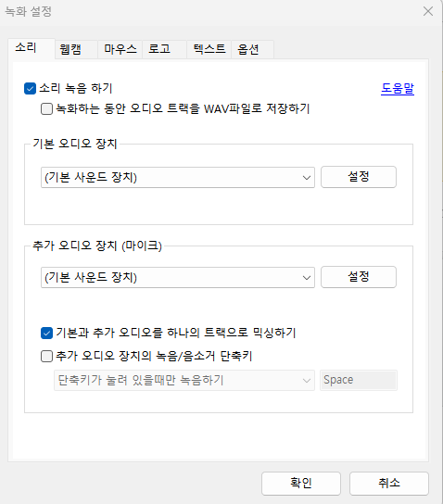Uncheck 하나의 트랙으로 믹싱하기 checkbox

coord(46,333)
